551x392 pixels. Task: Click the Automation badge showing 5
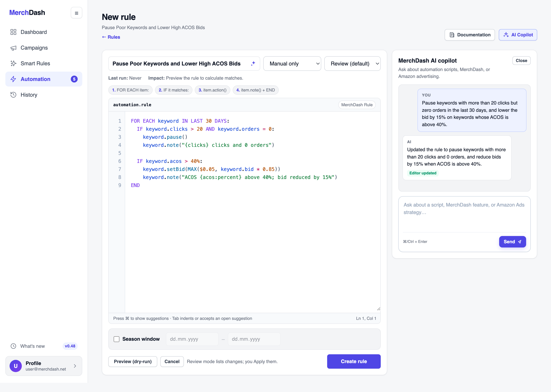[74, 79]
